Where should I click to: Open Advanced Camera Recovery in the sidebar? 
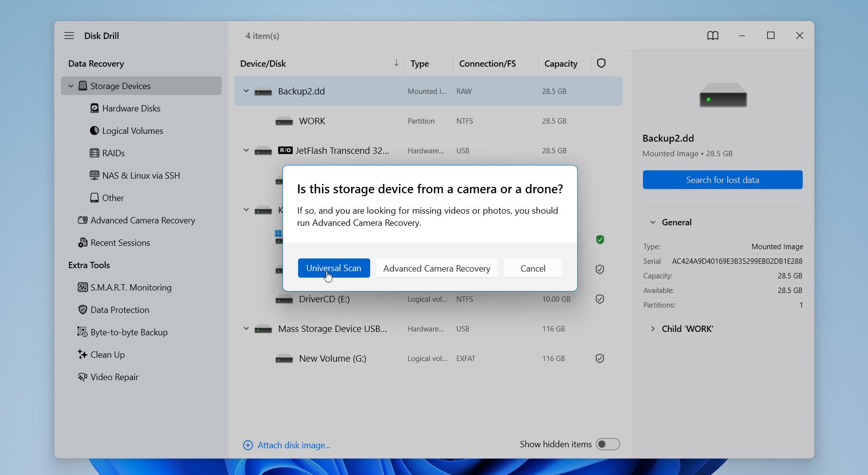[x=136, y=220]
